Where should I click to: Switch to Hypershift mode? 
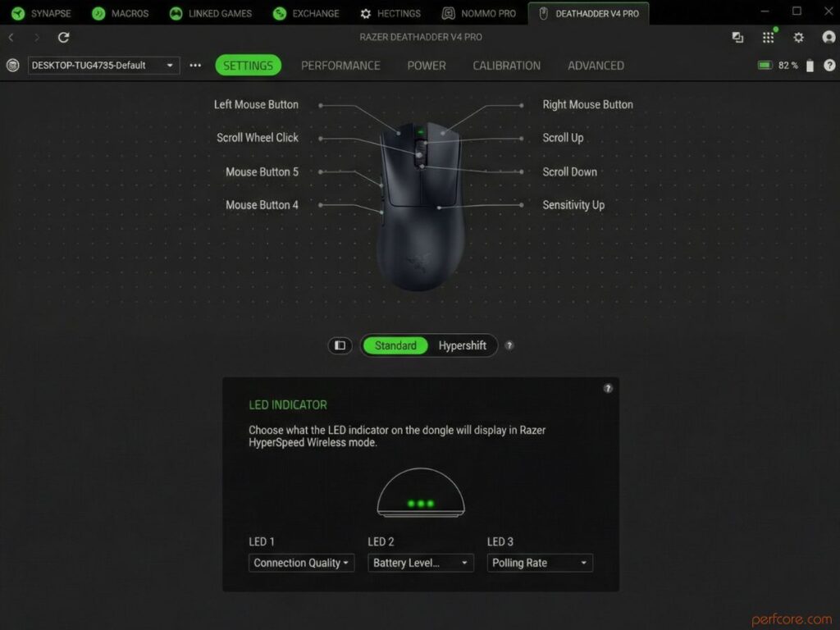tap(463, 345)
